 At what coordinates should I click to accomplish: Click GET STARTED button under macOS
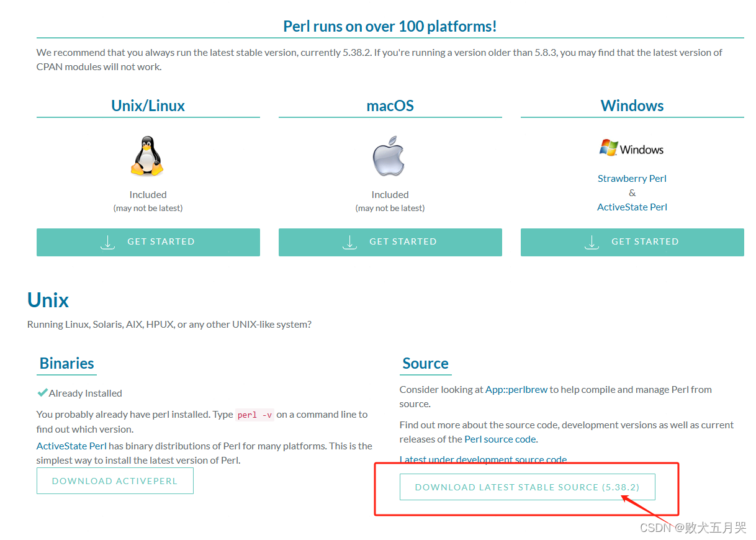click(390, 242)
